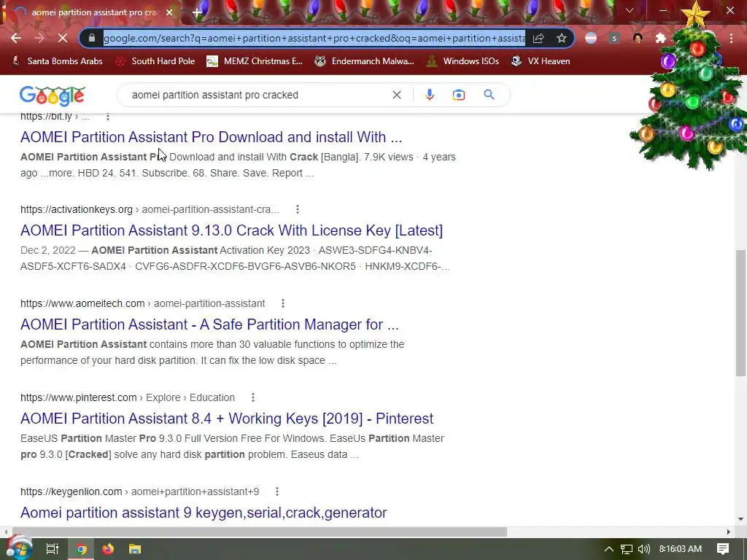Click the scroll-down arrow of the vertical scrollbar
This screenshot has height=560, width=747.
tap(740, 519)
